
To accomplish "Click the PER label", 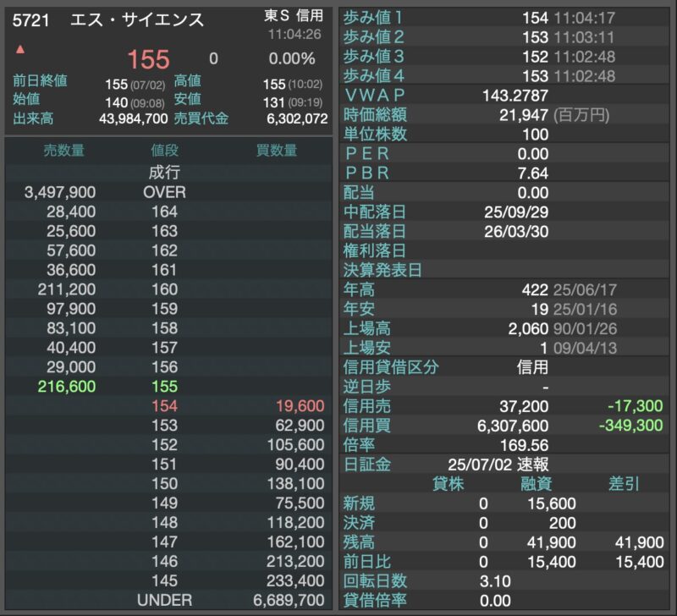I will click(367, 154).
